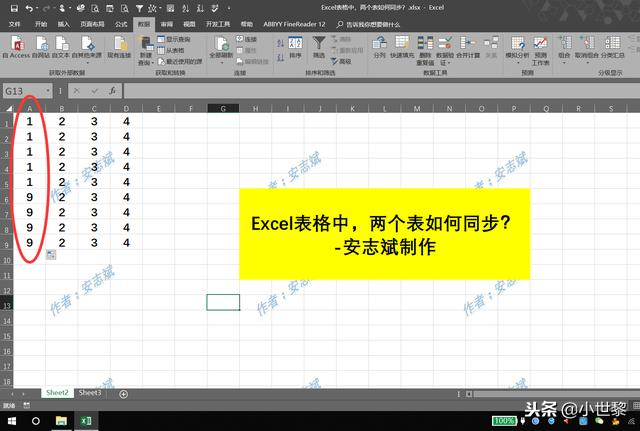640x431 pixels.
Task: Click the Cortana circle on the taskbar
Action: pyautogui.click(x=36, y=421)
